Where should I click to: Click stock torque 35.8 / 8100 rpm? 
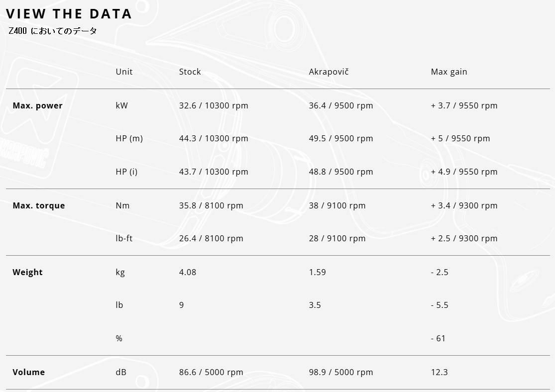[211, 205]
